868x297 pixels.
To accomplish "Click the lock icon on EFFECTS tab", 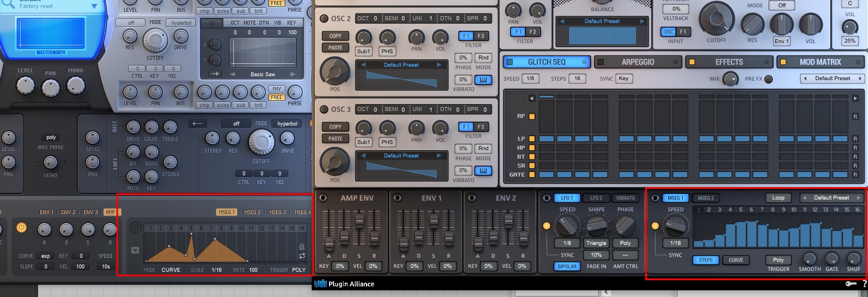I will [767, 62].
